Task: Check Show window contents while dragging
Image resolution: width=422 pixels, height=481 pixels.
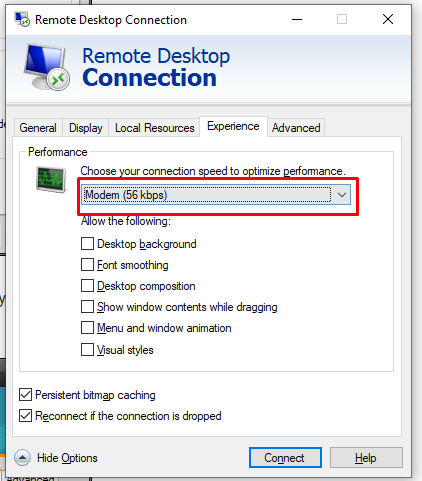Action: click(87, 307)
